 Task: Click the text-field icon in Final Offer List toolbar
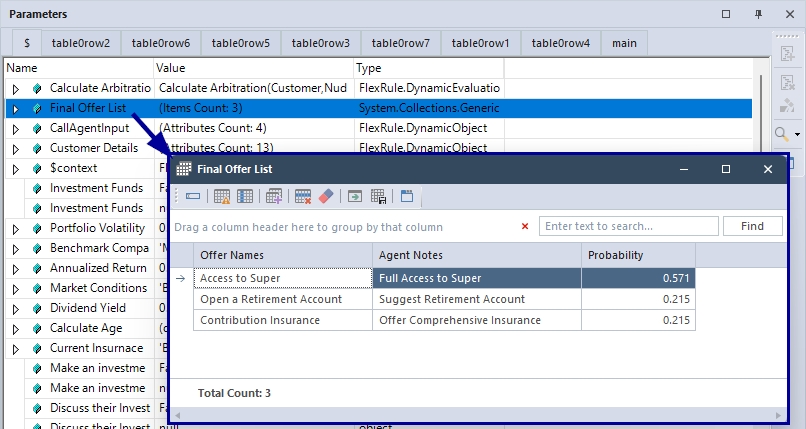click(193, 196)
